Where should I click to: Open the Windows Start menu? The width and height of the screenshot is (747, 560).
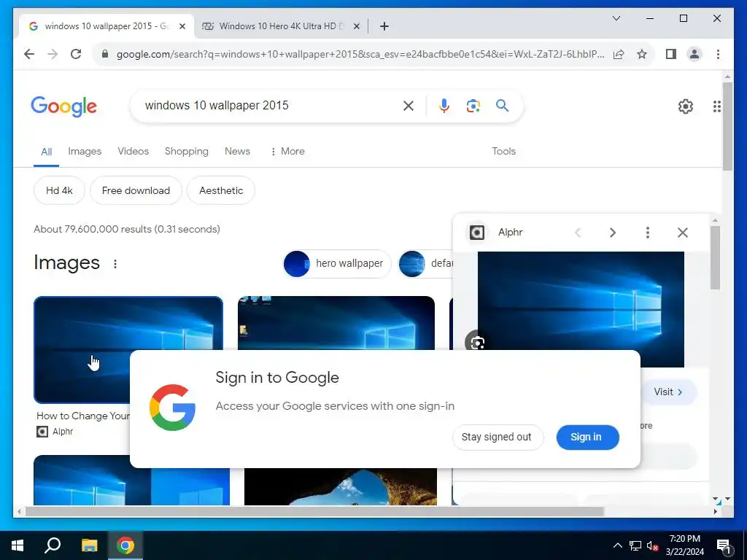(x=18, y=545)
